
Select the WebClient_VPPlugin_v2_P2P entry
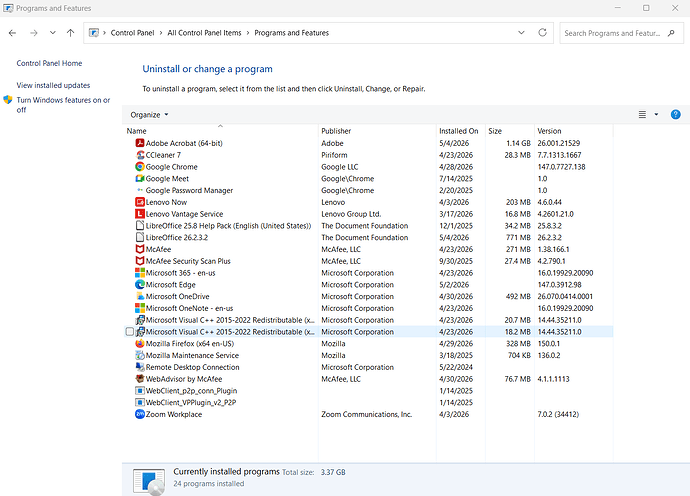point(369,402)
